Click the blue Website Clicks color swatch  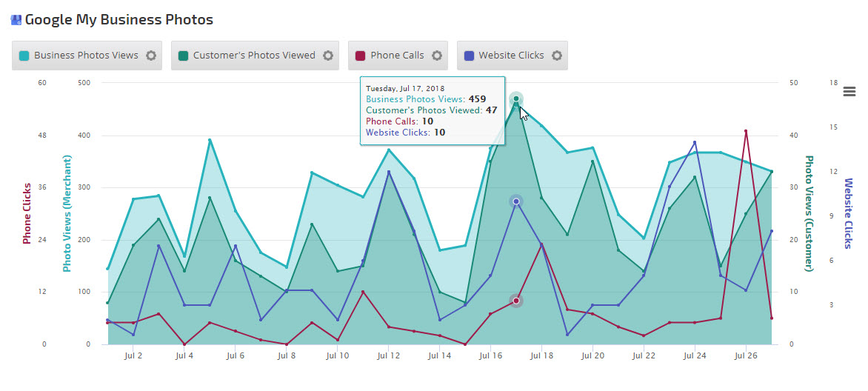pyautogui.click(x=469, y=56)
